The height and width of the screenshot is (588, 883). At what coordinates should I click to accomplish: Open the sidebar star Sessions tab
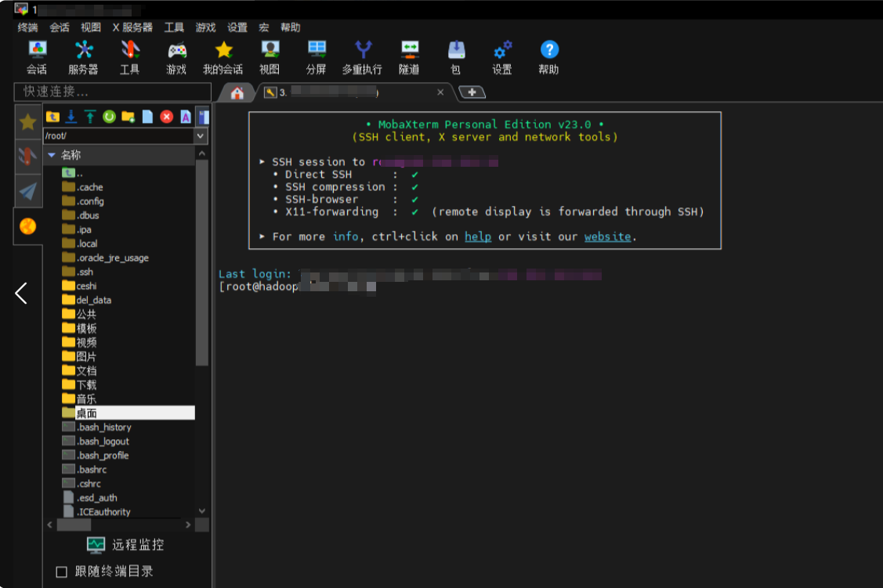pyautogui.click(x=27, y=121)
